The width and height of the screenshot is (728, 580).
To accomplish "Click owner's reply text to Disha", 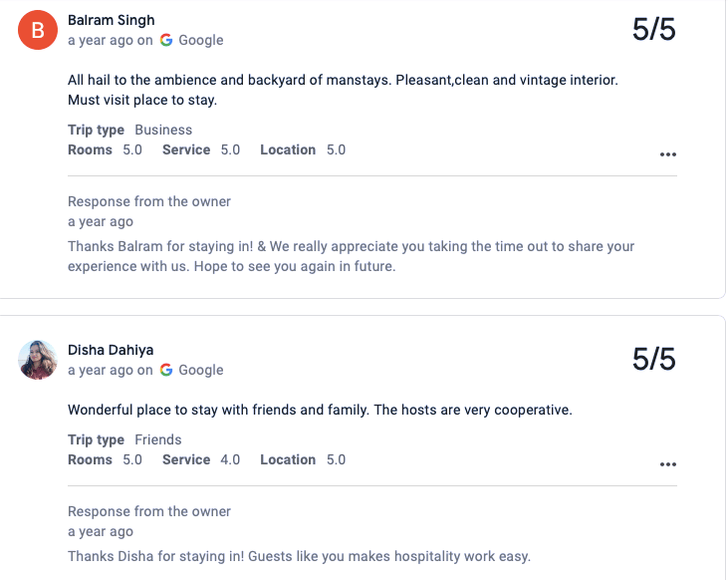I will coord(299,556).
